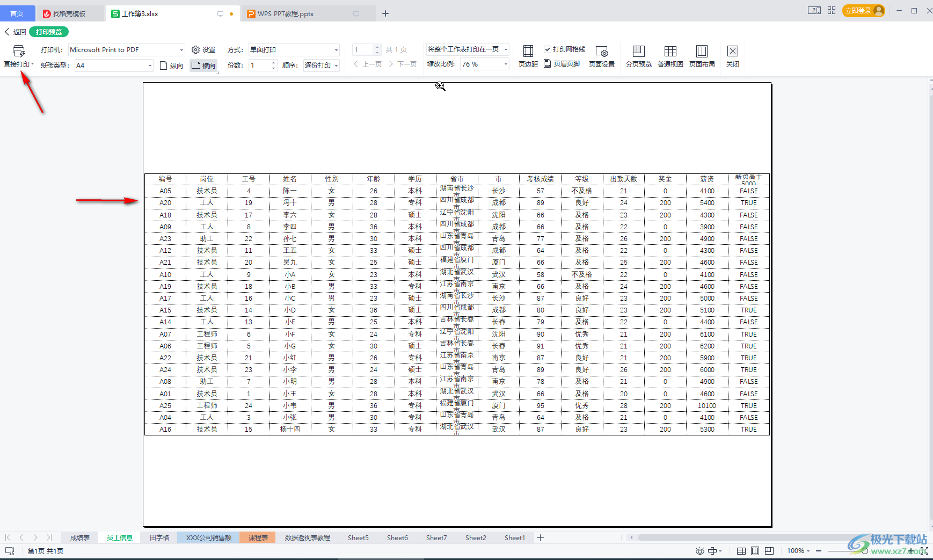Click the eye protection mode icon

699,551
